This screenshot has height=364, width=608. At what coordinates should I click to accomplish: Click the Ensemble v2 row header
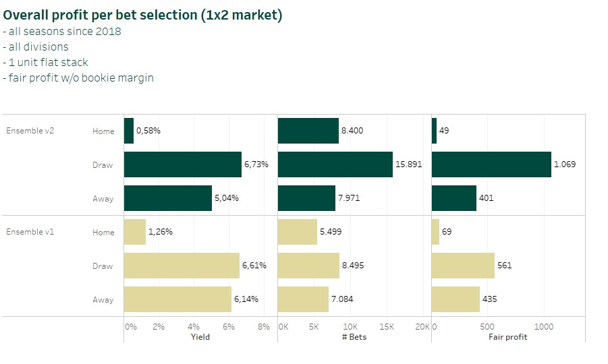point(30,131)
